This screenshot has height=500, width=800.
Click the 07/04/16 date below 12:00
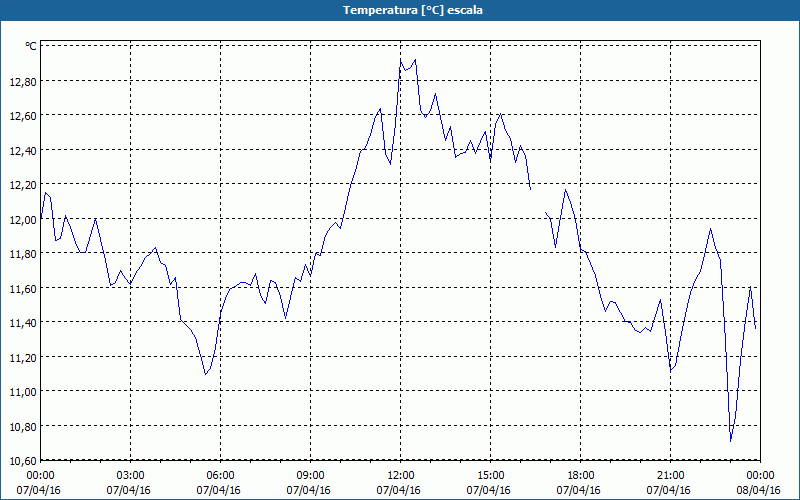pyautogui.click(x=398, y=490)
